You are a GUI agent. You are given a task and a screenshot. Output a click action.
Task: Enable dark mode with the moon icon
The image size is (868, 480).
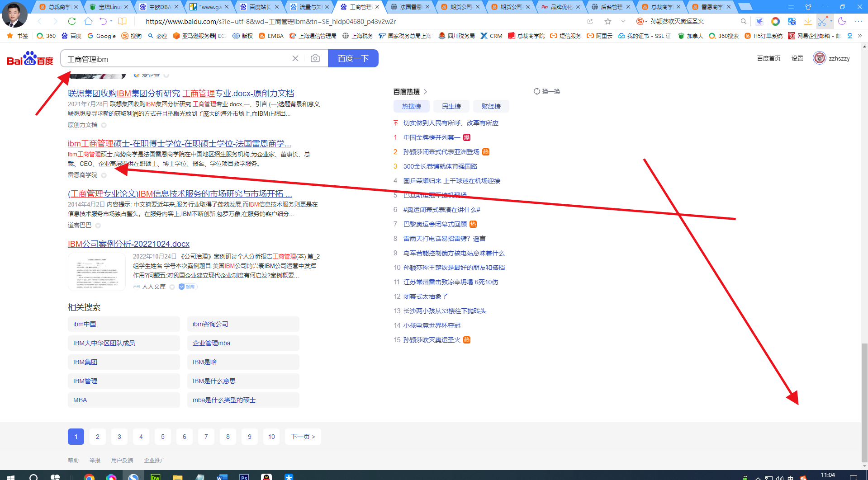click(x=841, y=21)
